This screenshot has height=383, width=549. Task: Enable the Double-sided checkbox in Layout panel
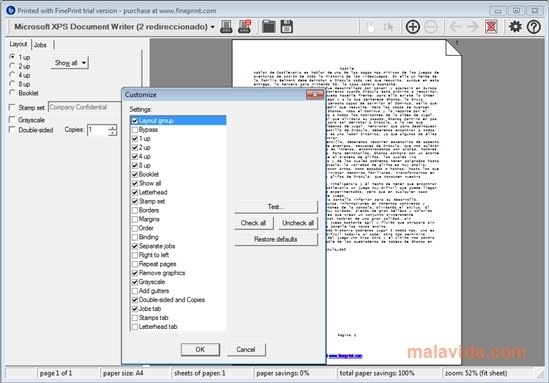(12, 130)
